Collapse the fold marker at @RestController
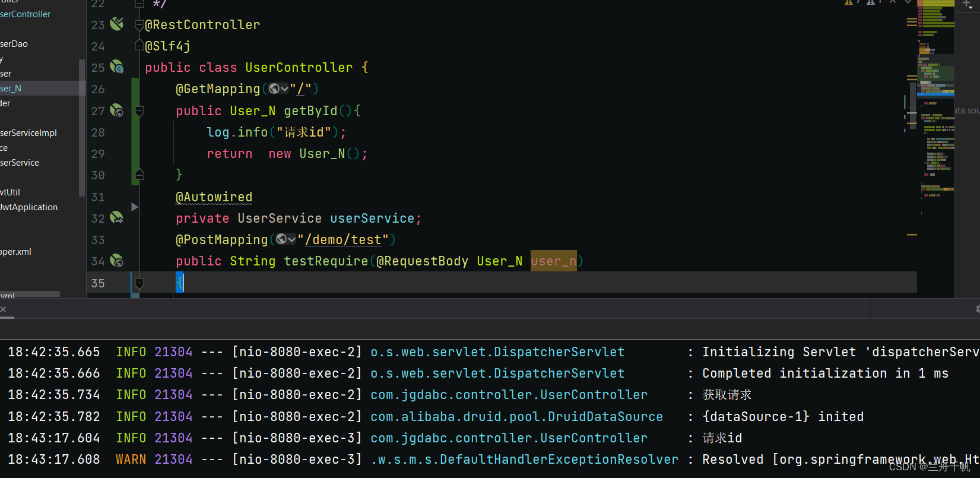The image size is (980, 478). tap(139, 25)
